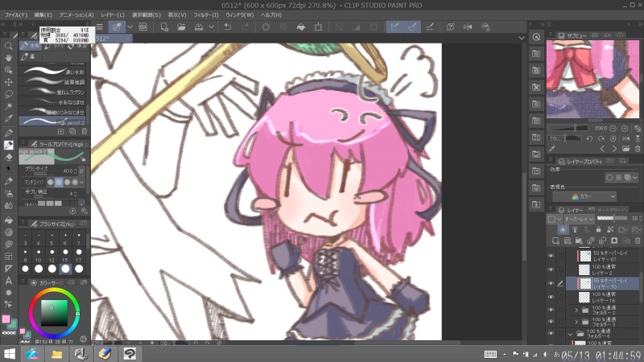Open the フィルター(I) menu
Screen dimensions: 644x362
coord(206,14)
